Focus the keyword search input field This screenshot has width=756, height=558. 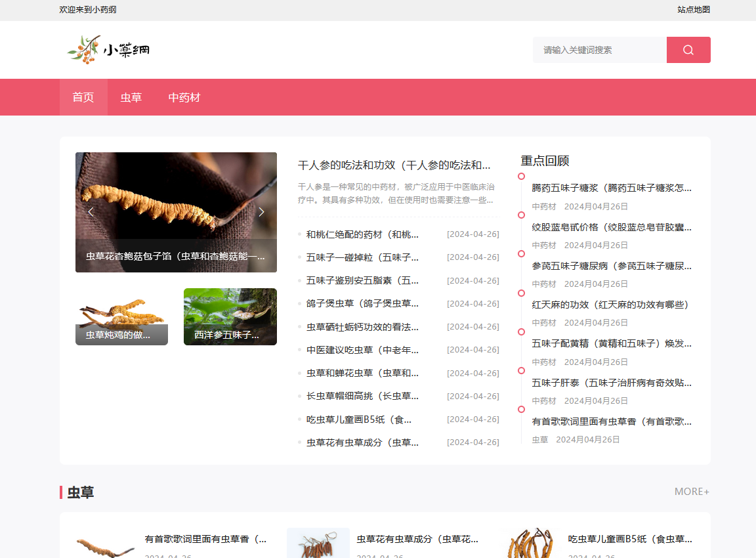(x=599, y=50)
